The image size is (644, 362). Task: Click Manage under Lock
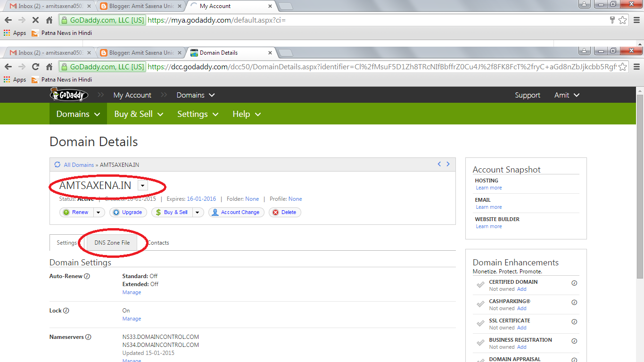tap(132, 319)
